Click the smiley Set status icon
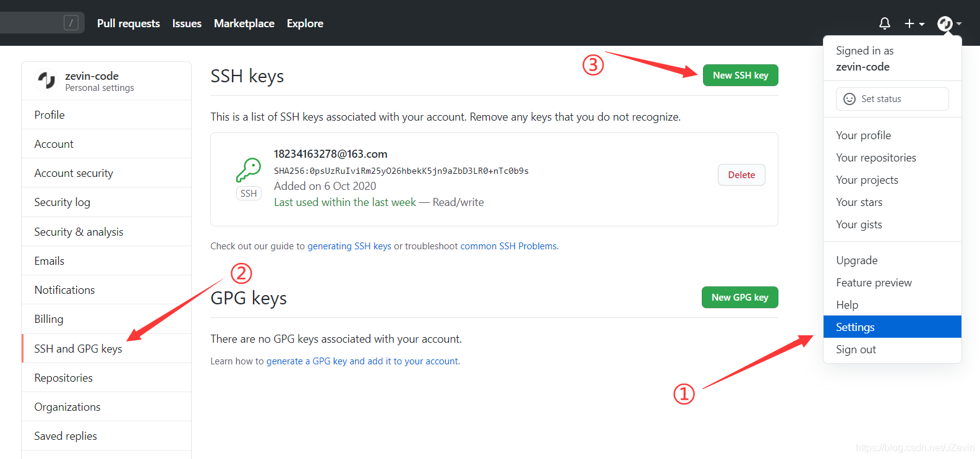980x459 pixels. (850, 99)
